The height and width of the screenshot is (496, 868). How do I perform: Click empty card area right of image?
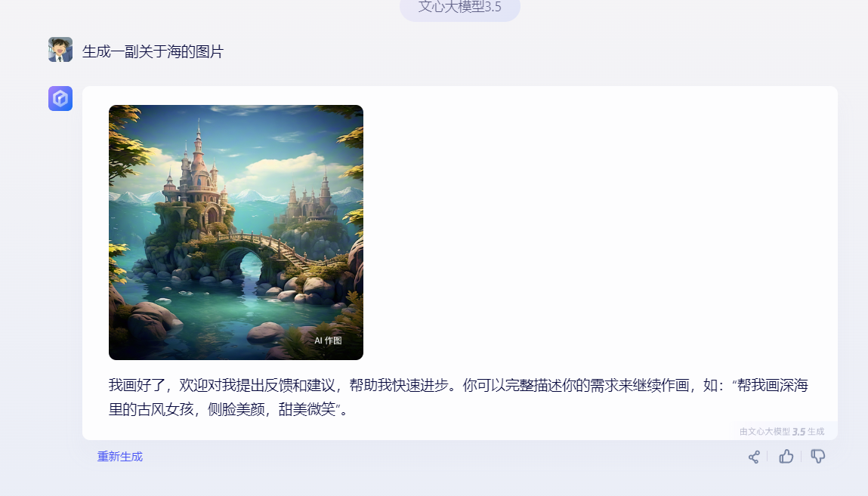pos(598,233)
